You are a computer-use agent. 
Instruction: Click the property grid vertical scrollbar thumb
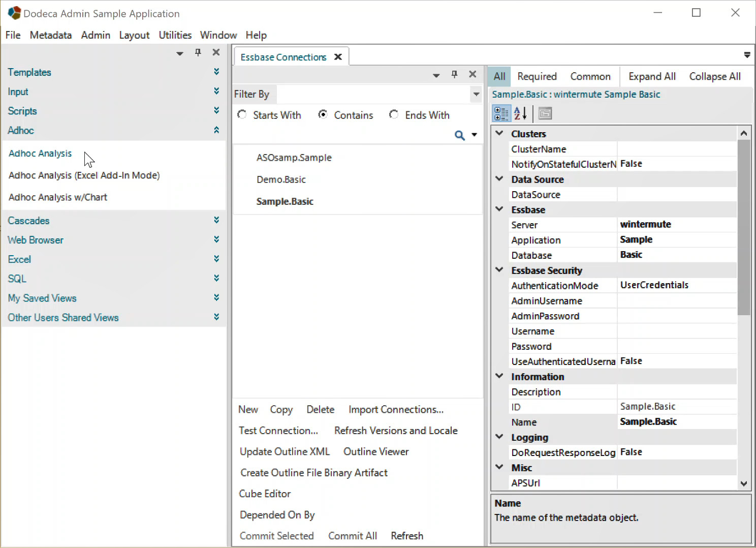[x=744, y=228]
